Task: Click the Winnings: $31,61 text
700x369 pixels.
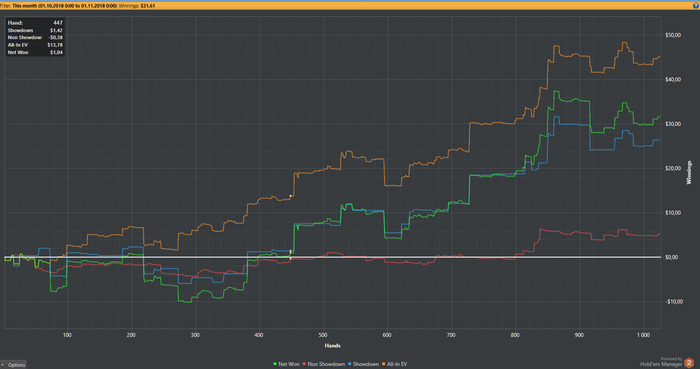Action: click(137, 6)
